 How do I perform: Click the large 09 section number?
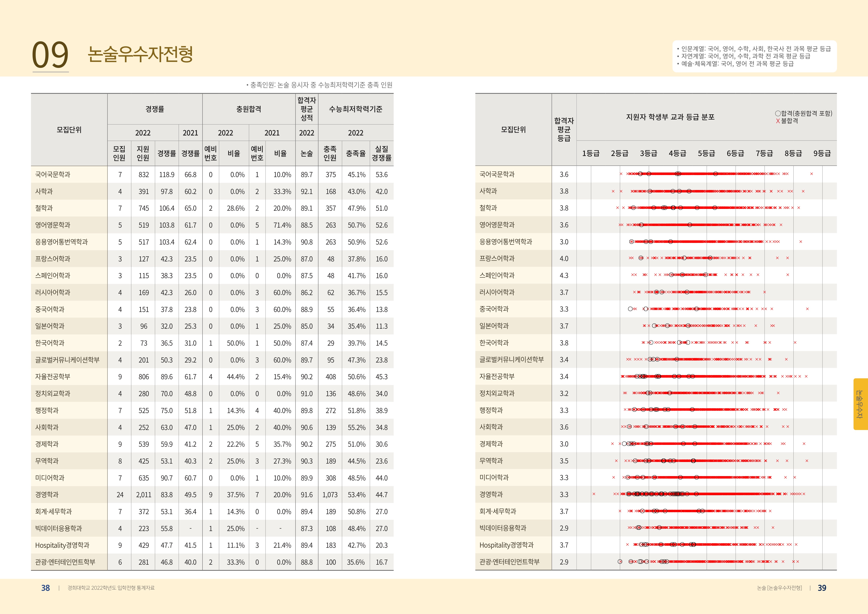pos(50,55)
